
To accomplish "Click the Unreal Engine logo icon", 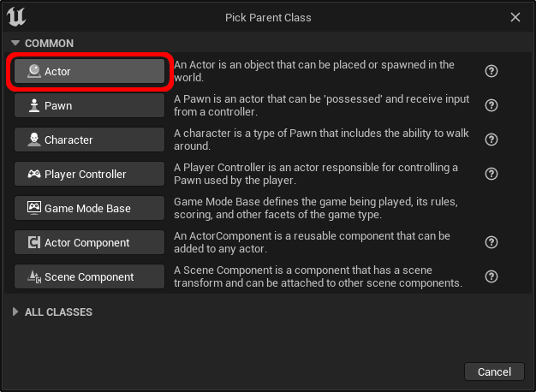I will click(16, 17).
